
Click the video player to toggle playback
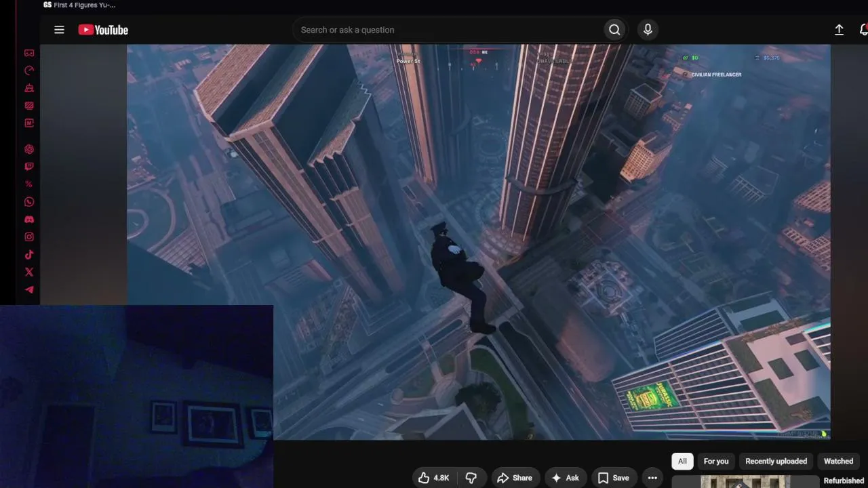pos(479,242)
